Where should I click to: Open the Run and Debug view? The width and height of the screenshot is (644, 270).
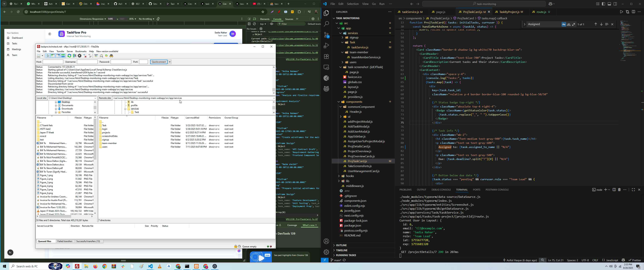pos(326,46)
